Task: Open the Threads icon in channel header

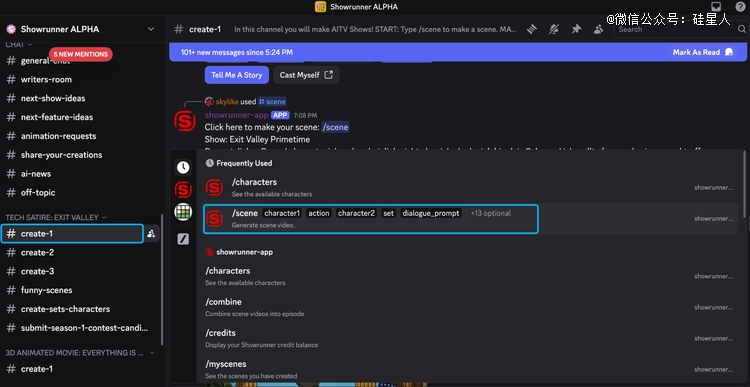Action: (x=532, y=29)
